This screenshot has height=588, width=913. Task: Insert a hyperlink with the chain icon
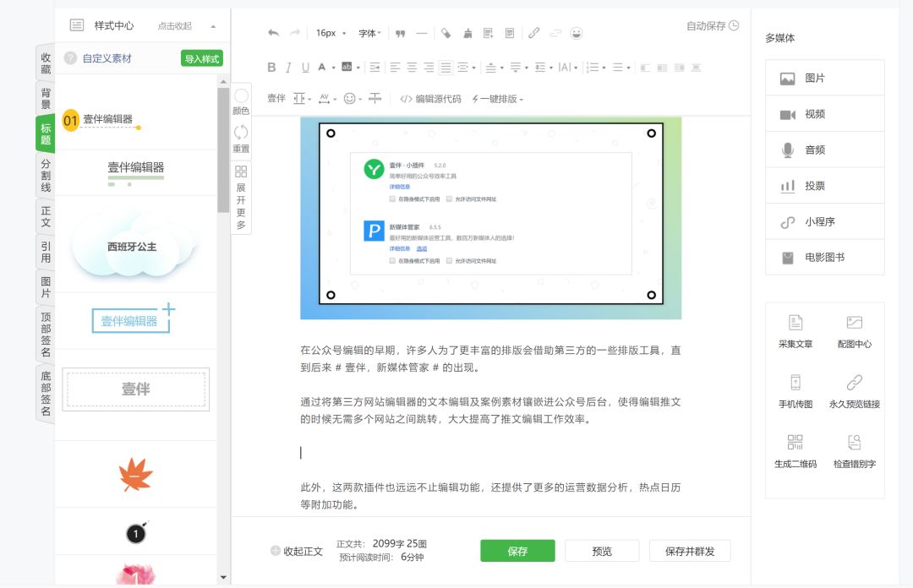(533, 33)
